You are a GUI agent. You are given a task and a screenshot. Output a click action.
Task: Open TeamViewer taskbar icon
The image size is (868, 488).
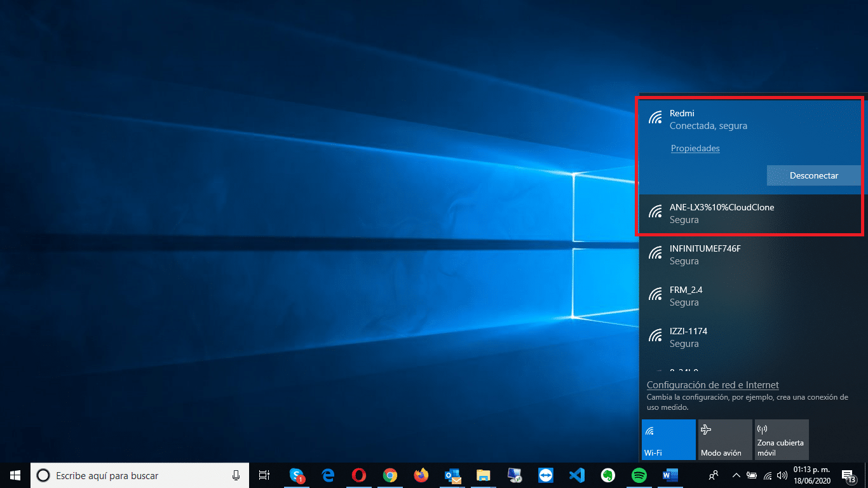pos(546,475)
